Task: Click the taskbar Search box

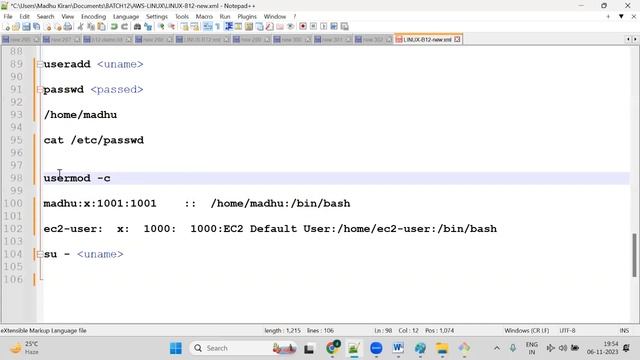Action: 243,348
